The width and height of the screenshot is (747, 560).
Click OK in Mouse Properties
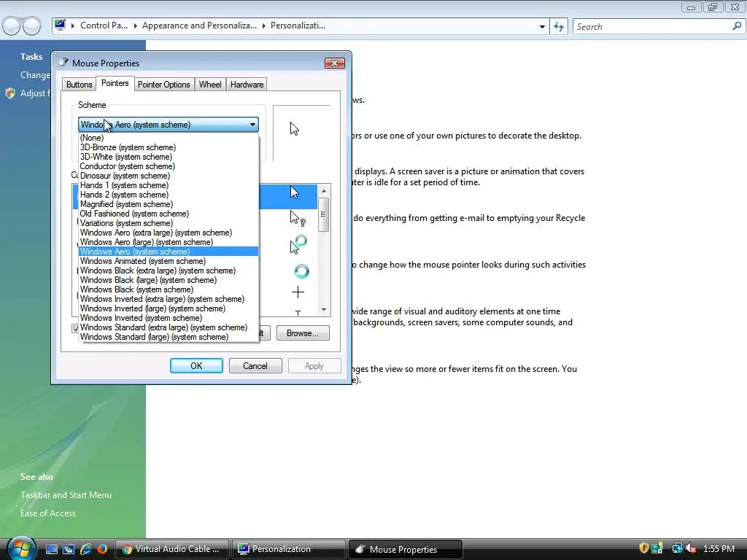tap(196, 366)
